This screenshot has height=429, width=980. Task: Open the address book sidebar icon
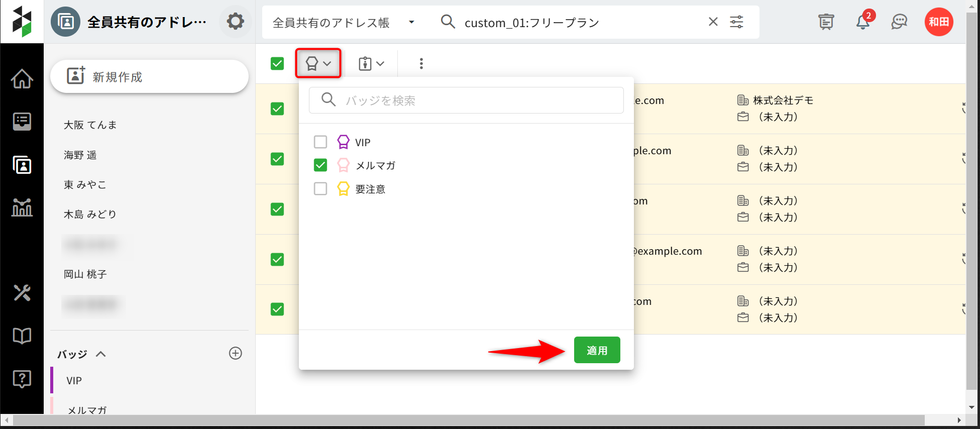click(22, 165)
